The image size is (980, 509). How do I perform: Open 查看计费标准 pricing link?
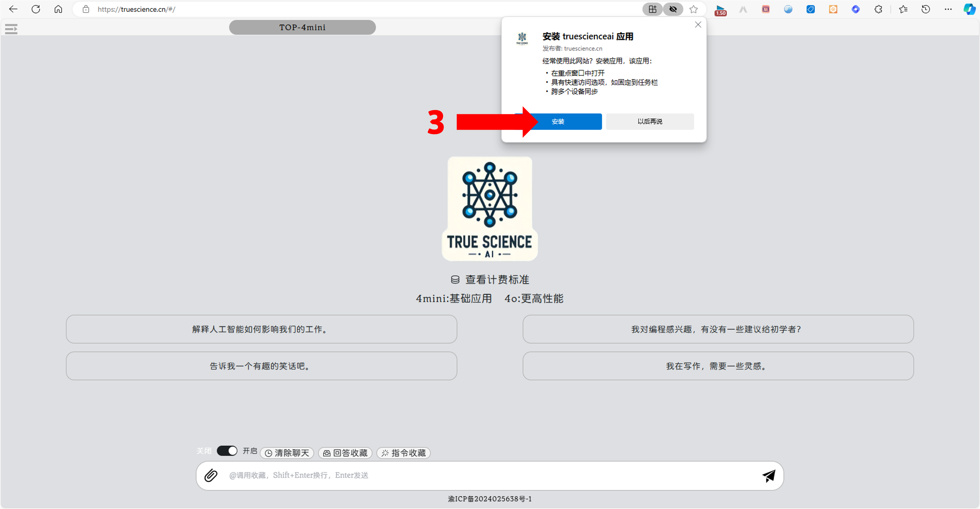pyautogui.click(x=490, y=280)
